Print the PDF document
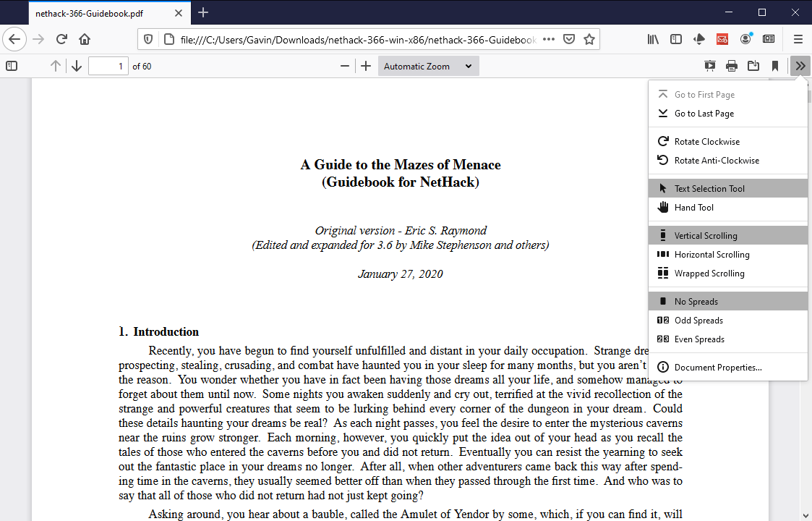Image resolution: width=812 pixels, height=521 pixels. pos(731,66)
